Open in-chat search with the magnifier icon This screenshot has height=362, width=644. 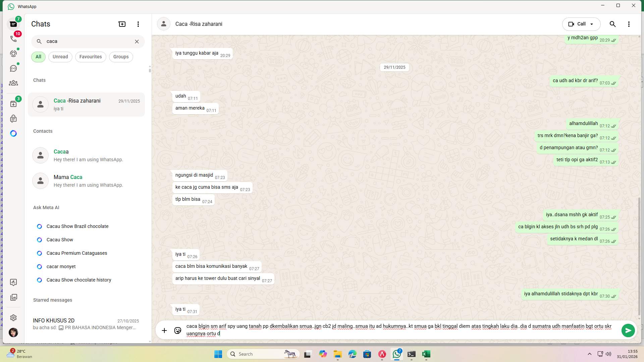pyautogui.click(x=612, y=24)
